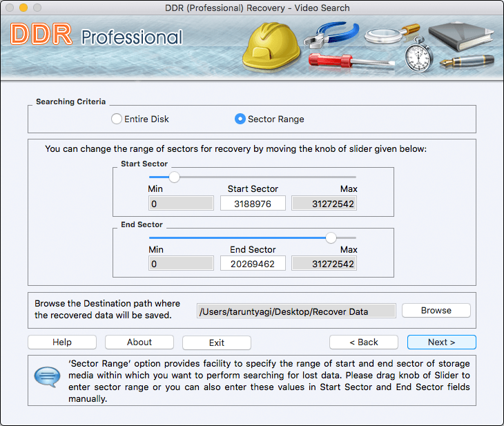This screenshot has height=426, width=504.
Task: Click the Sector Range help description text
Action: click(269, 381)
